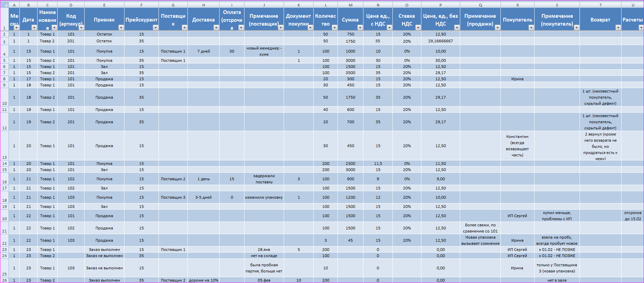
Task: Click the cell containing Поставщик 3
Action: click(x=173, y=197)
